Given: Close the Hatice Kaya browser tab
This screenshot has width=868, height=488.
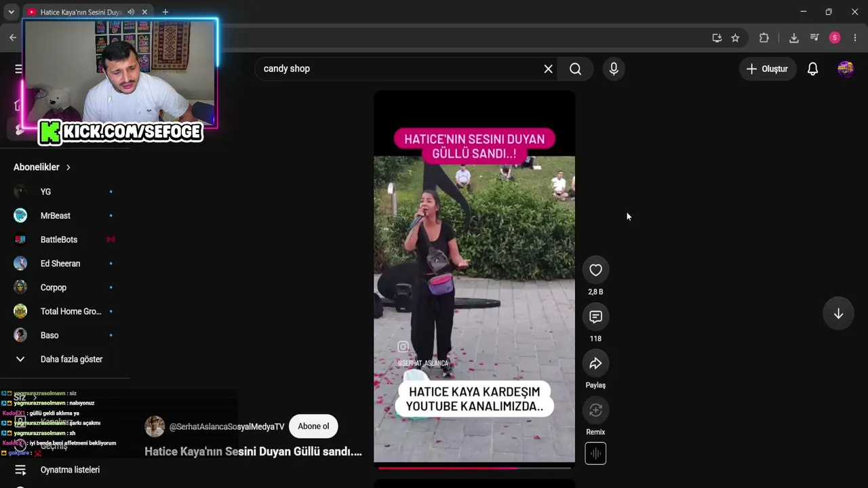Looking at the screenshot, I should [x=144, y=12].
